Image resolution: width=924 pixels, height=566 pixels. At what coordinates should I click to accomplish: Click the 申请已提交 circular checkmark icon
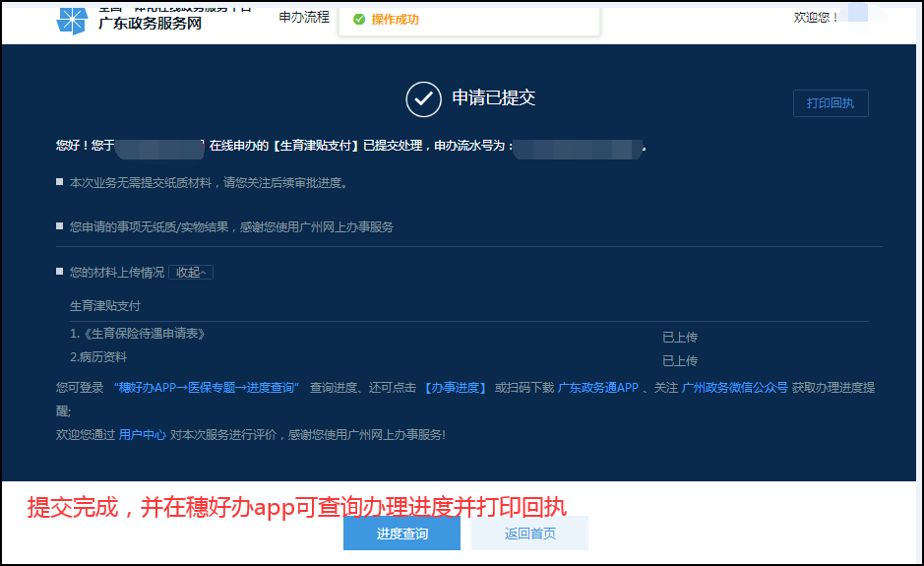coord(423,99)
